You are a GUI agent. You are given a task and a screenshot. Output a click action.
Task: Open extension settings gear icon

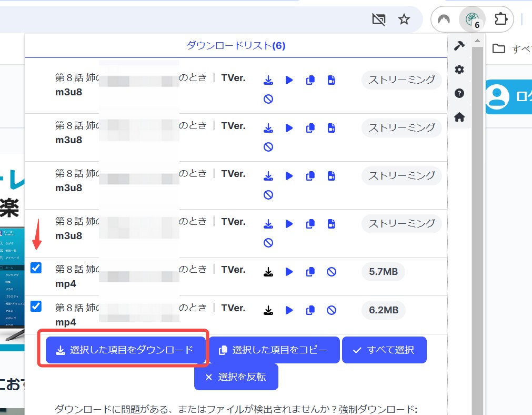[459, 70]
